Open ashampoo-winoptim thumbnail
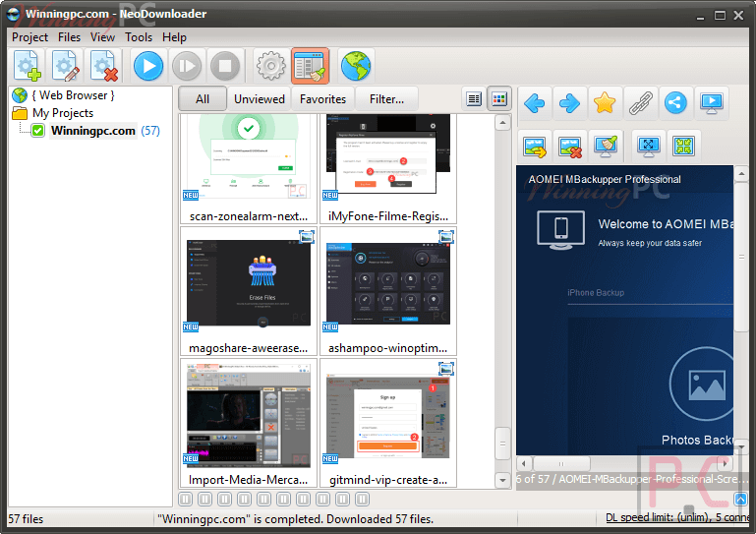The width and height of the screenshot is (756, 534). [387, 291]
